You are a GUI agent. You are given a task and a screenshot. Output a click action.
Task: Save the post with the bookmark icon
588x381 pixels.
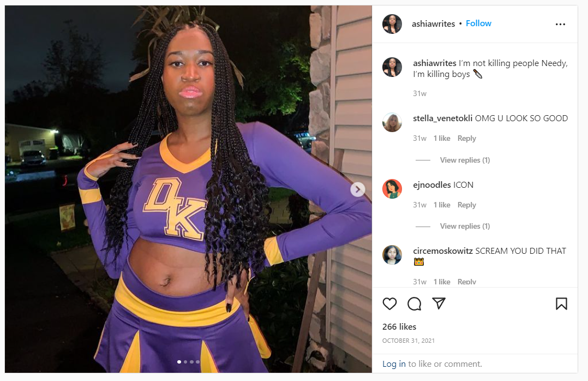[561, 303]
